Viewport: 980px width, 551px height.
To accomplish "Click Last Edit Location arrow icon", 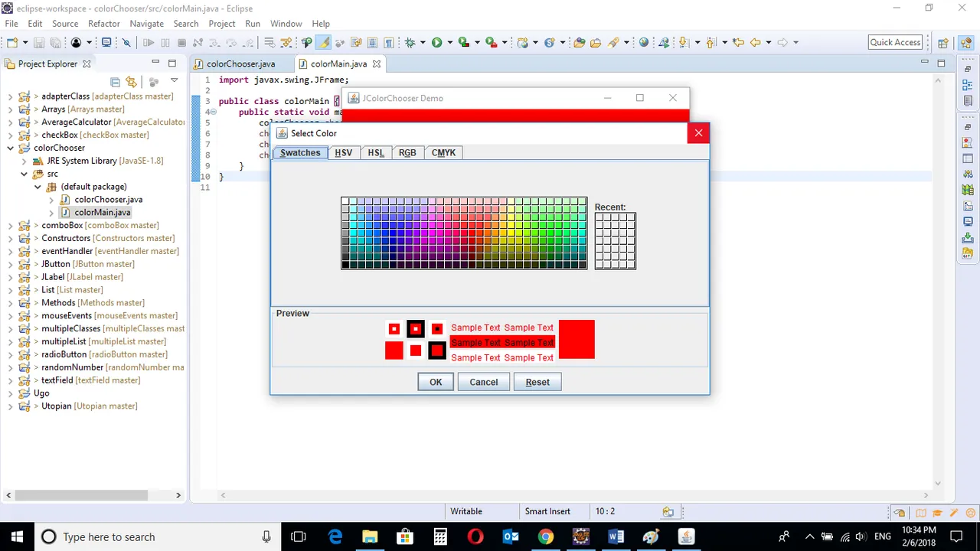I will pyautogui.click(x=738, y=43).
